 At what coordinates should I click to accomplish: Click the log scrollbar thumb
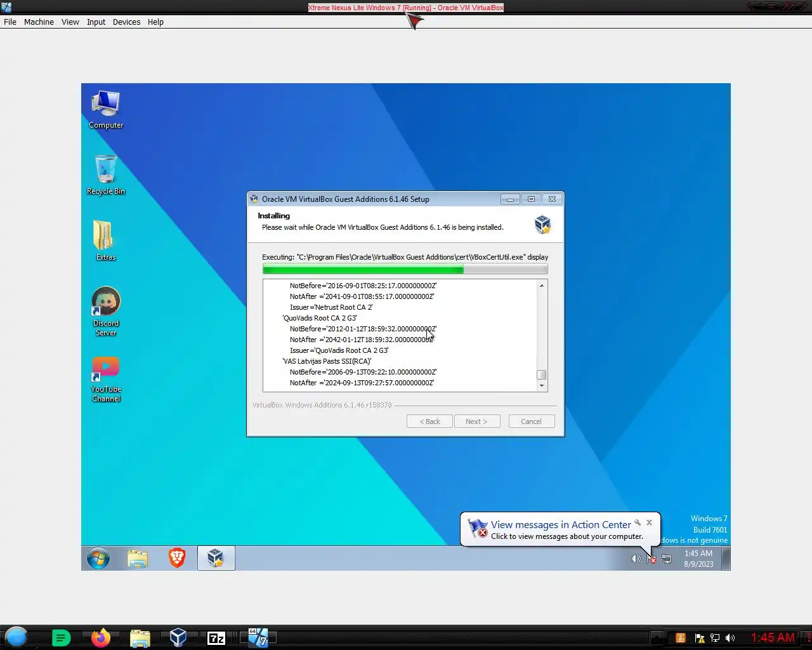point(542,375)
